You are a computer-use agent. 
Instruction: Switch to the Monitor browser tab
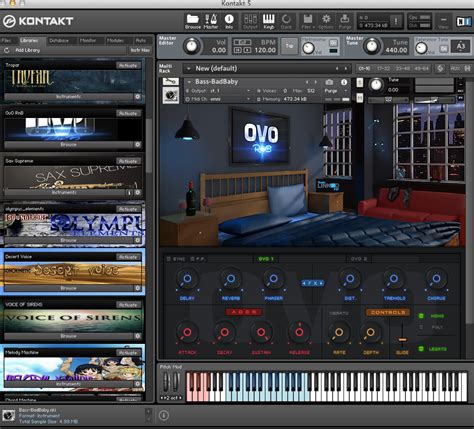(x=88, y=41)
